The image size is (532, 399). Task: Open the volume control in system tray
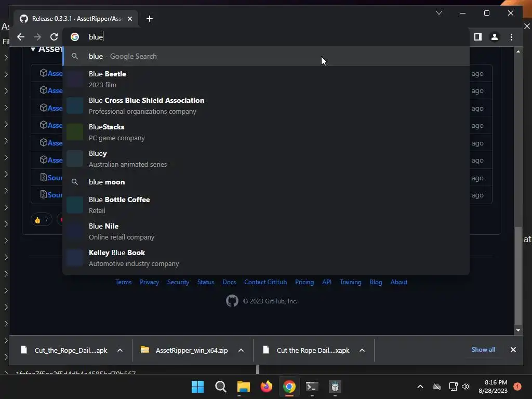tap(465, 387)
